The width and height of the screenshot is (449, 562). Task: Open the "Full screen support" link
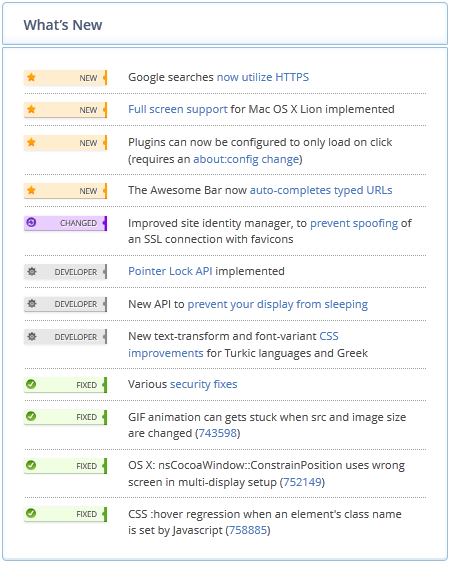pos(178,109)
